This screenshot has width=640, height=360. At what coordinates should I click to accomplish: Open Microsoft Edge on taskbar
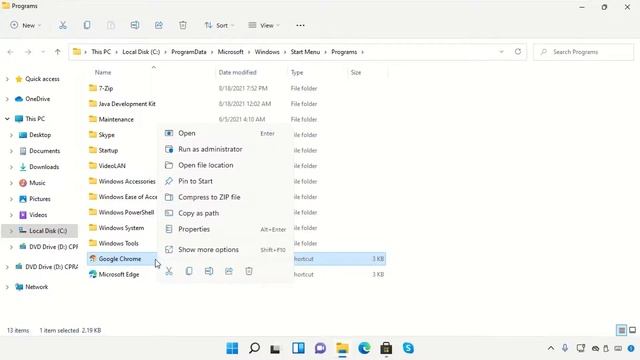tap(364, 348)
